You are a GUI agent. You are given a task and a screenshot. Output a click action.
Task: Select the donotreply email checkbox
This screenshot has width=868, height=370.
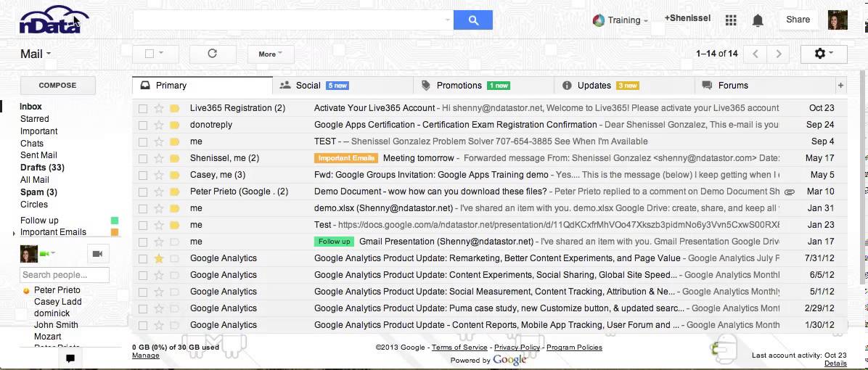pyautogui.click(x=143, y=125)
